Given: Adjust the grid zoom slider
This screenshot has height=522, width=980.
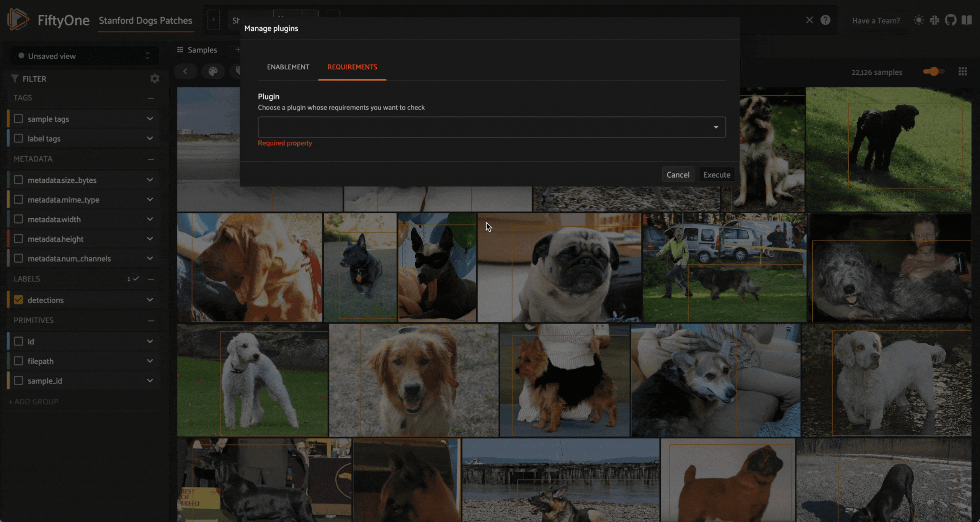Looking at the screenshot, I should coord(933,72).
